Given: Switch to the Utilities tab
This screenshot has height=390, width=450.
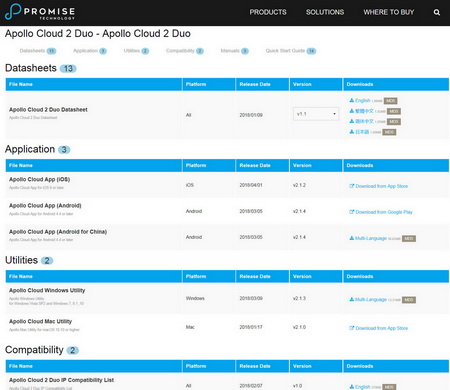Looking at the screenshot, I should 136,51.
